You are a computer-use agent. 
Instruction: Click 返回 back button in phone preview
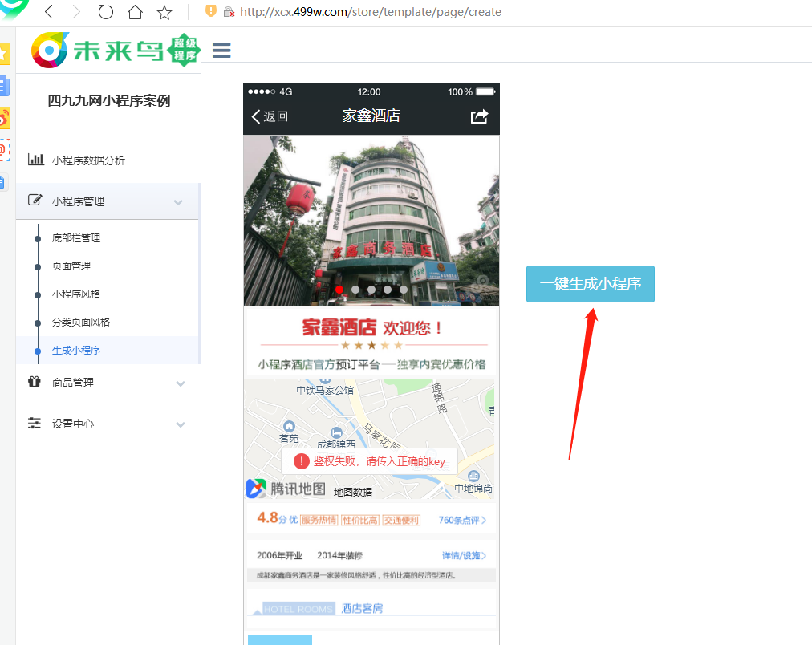point(270,116)
